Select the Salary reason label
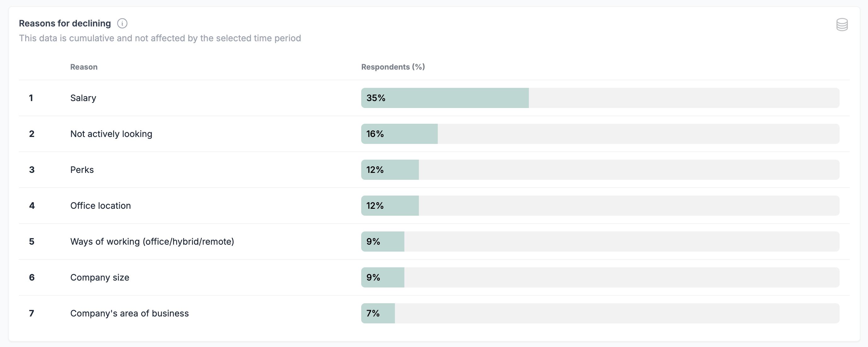 [83, 98]
